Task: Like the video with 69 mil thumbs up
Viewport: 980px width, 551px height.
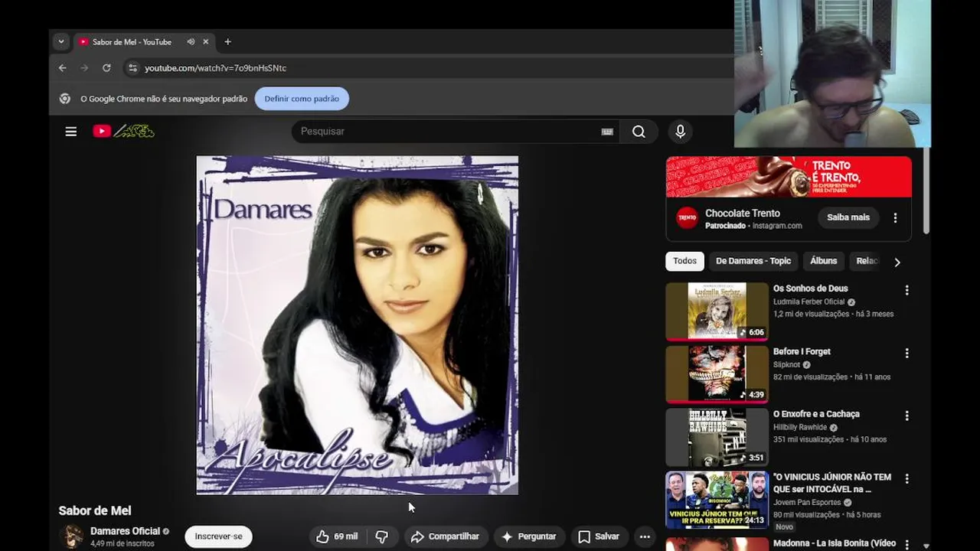Action: [338, 536]
